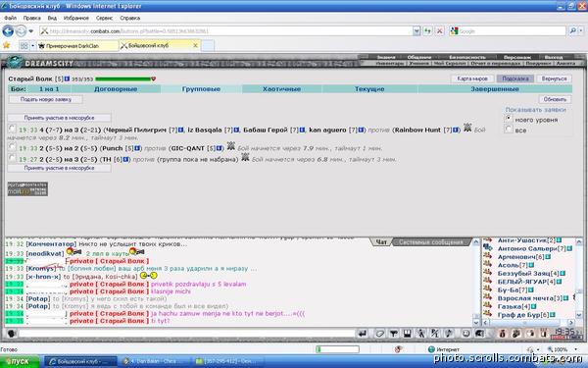The width and height of the screenshot is (588, 368).
Task: Click the quick tabs grid icon
Action: [x=24, y=46]
